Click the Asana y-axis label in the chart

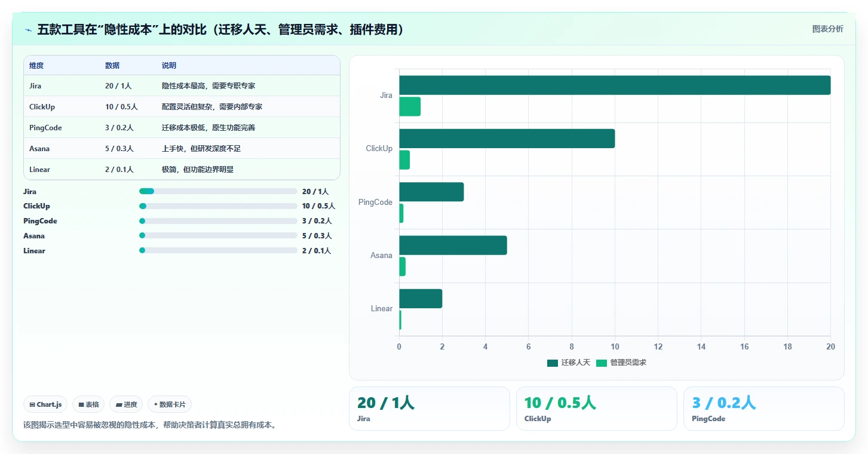pyautogui.click(x=381, y=256)
